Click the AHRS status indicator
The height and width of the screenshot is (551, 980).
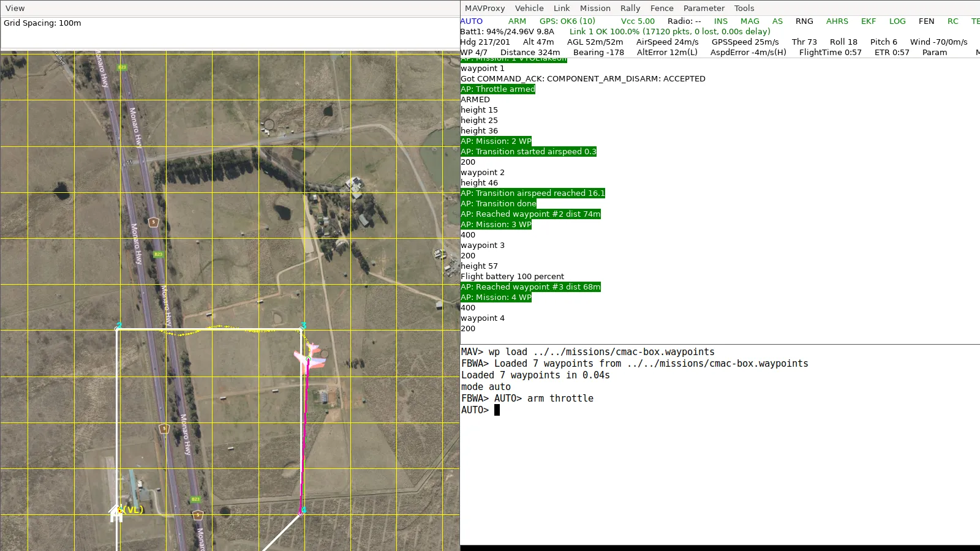[837, 21]
